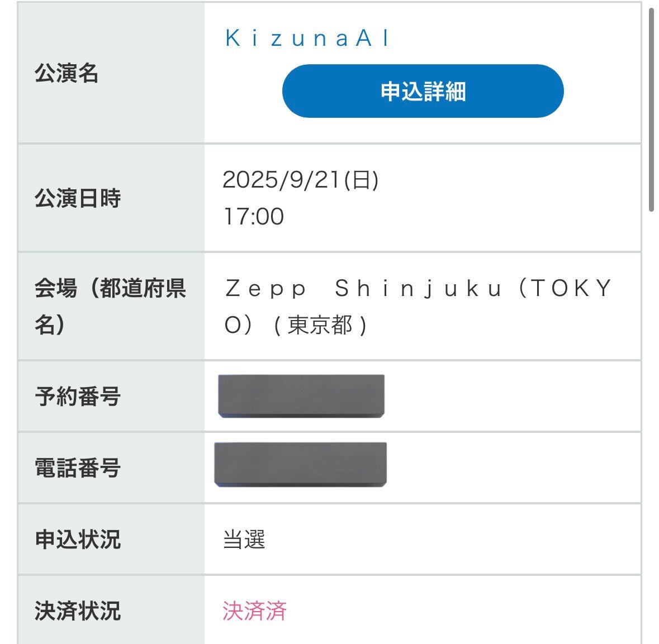Image resolution: width=659 pixels, height=644 pixels.
Task: Click the 17:00 start time
Action: [254, 216]
